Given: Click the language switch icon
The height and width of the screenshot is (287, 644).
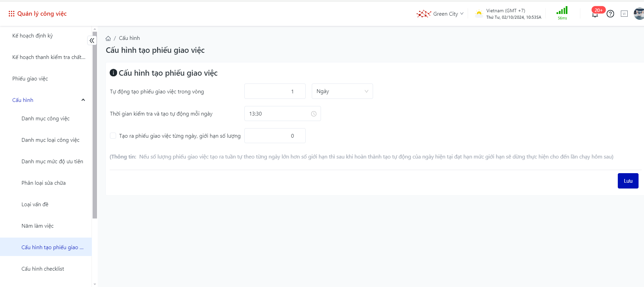Looking at the screenshot, I should [624, 14].
